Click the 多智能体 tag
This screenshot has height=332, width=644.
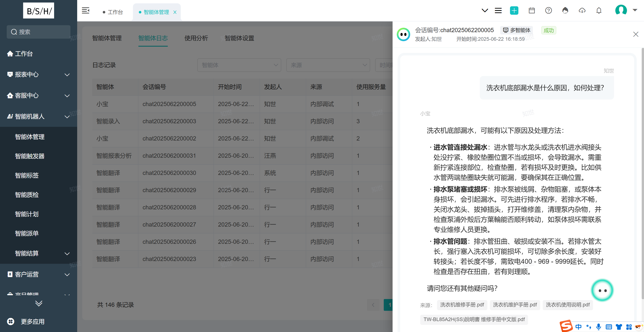tap(517, 30)
